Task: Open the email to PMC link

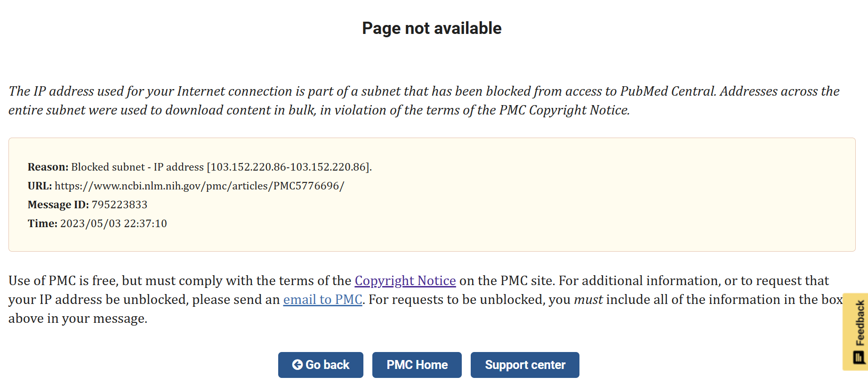Action: point(322,299)
